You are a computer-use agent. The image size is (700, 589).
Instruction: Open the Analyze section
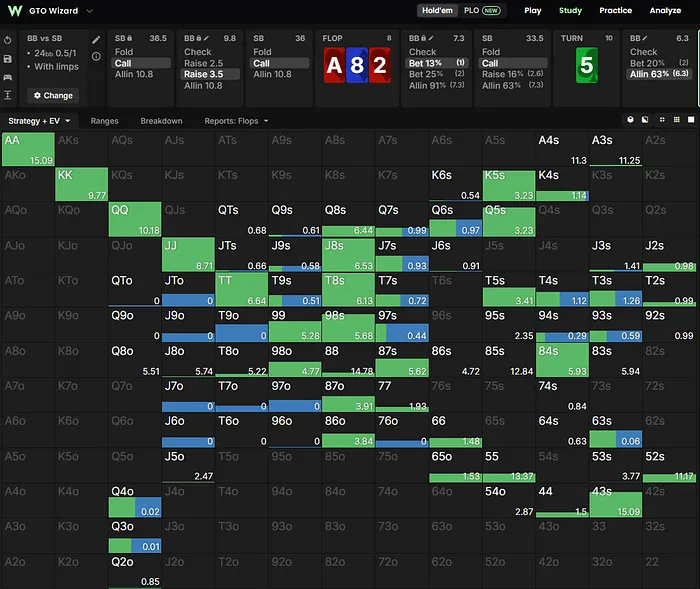(x=665, y=10)
